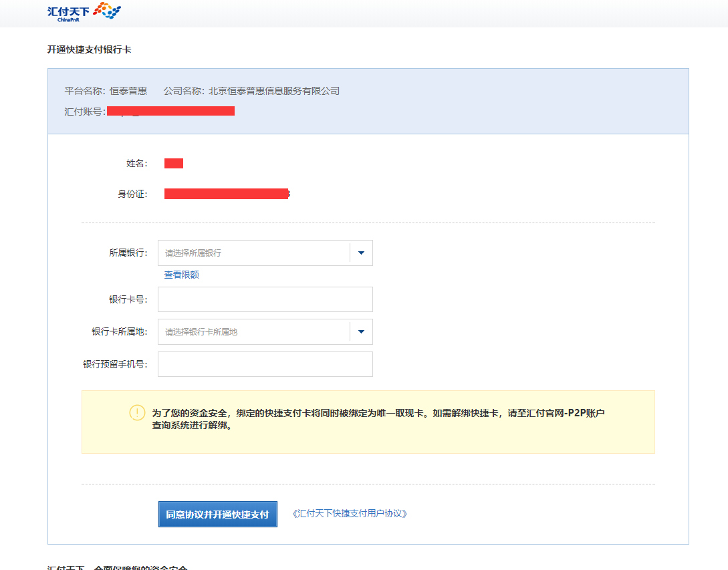Click the 银行预留手机号 label
Viewport: 728px width, 570px height.
[x=115, y=364]
